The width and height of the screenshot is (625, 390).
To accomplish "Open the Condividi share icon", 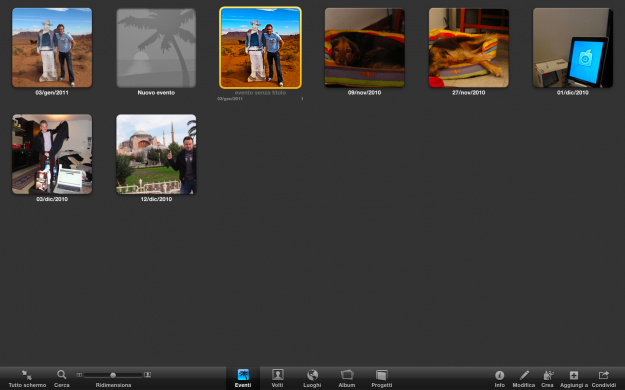I will point(603,375).
